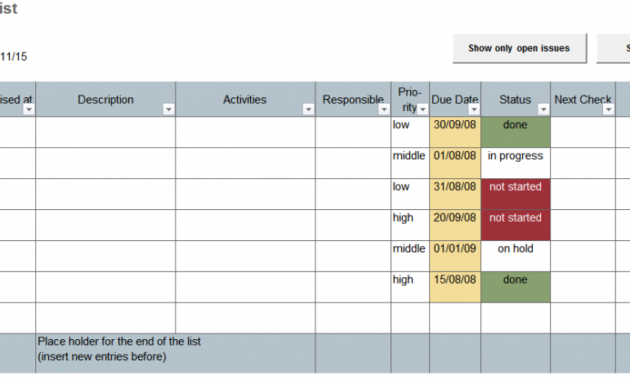Image resolution: width=630 pixels, height=380 pixels.
Task: Open the Raised at column filter dropdown
Action: pyautogui.click(x=29, y=109)
